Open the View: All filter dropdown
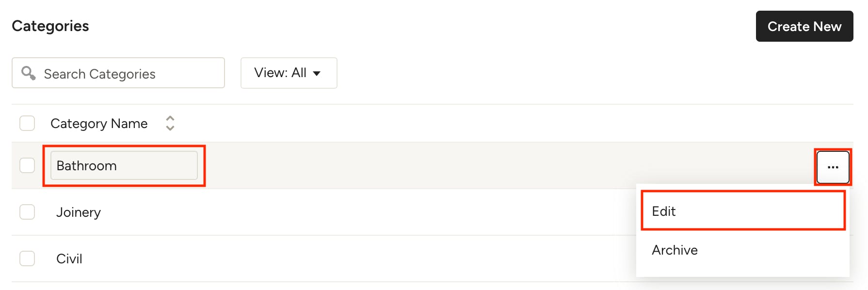The height and width of the screenshot is (290, 868). tap(289, 73)
